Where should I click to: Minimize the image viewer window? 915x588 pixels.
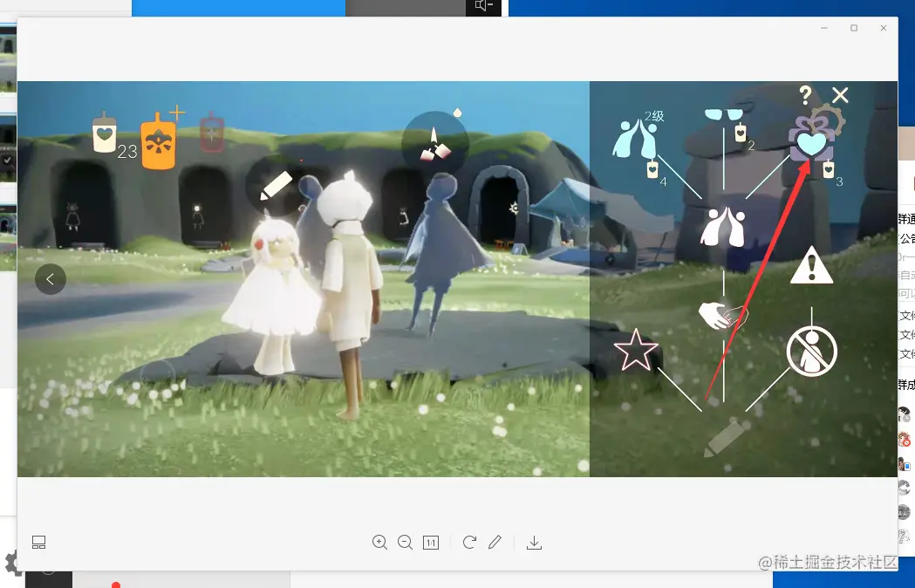pos(824,28)
